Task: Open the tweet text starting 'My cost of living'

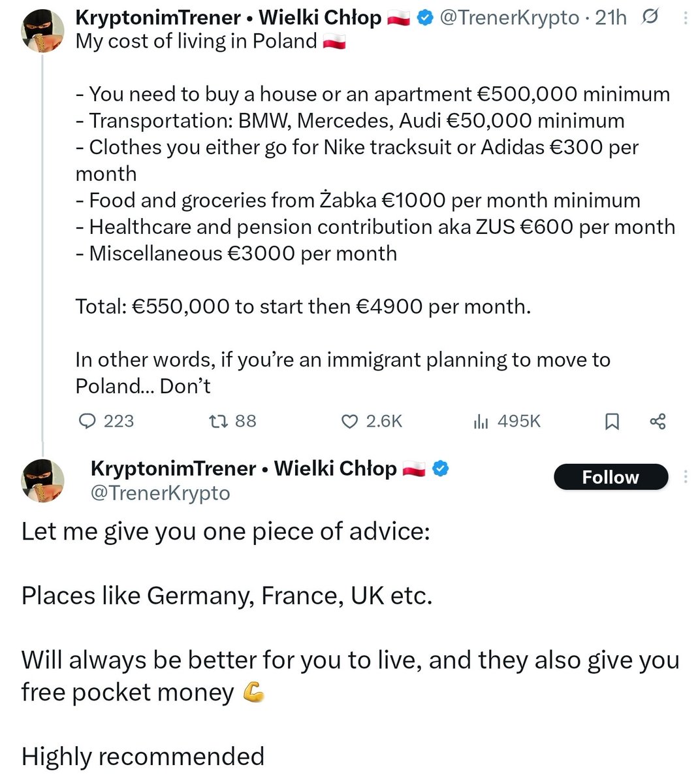Action: (x=196, y=41)
